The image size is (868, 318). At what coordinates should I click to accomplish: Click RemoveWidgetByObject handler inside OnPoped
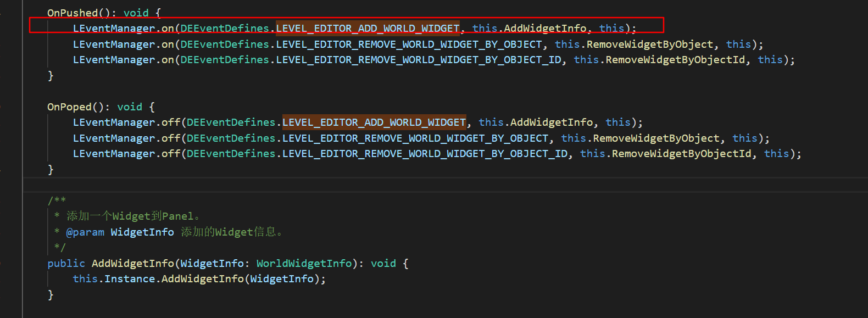(656, 138)
